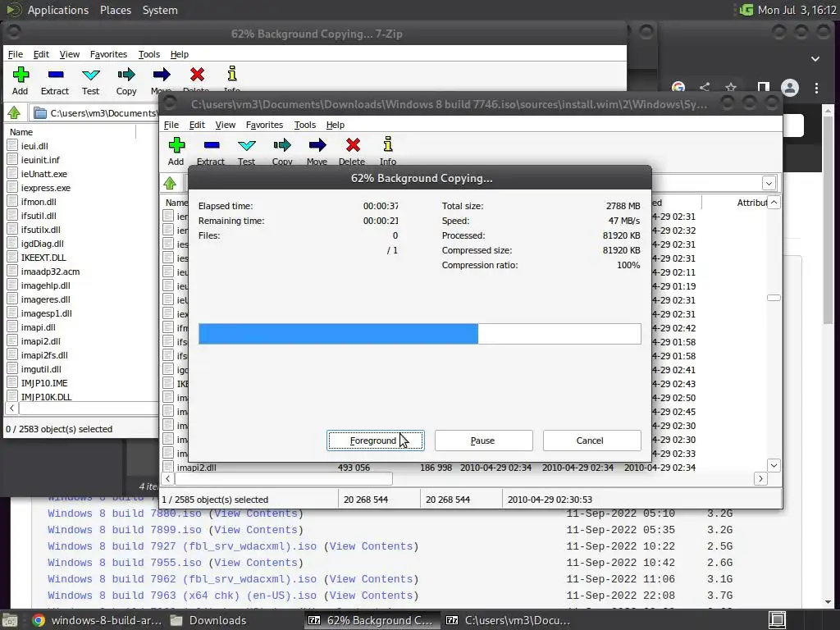Open Tools menu in background 7-Zip window
This screenshot has width=840, height=630.
click(149, 54)
